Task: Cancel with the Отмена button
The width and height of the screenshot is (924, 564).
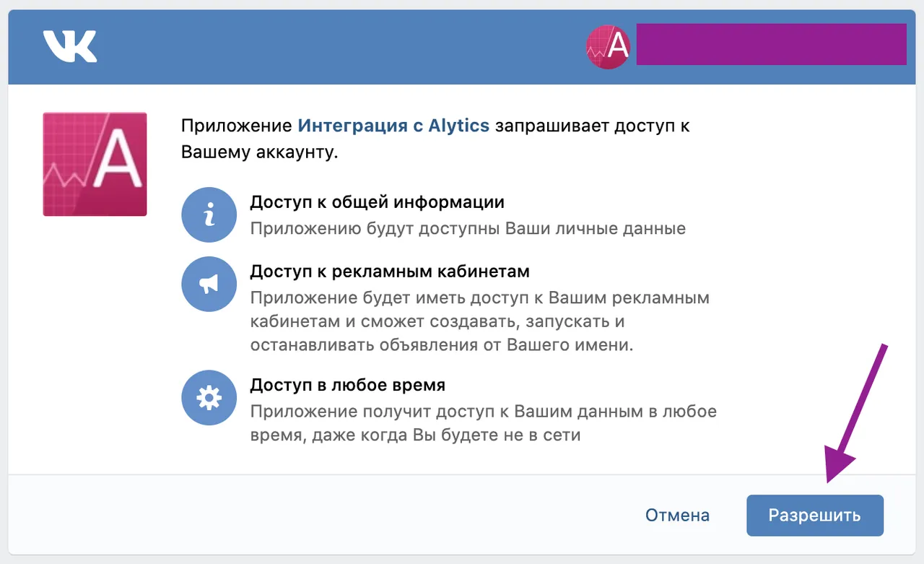Action: pyautogui.click(x=677, y=515)
